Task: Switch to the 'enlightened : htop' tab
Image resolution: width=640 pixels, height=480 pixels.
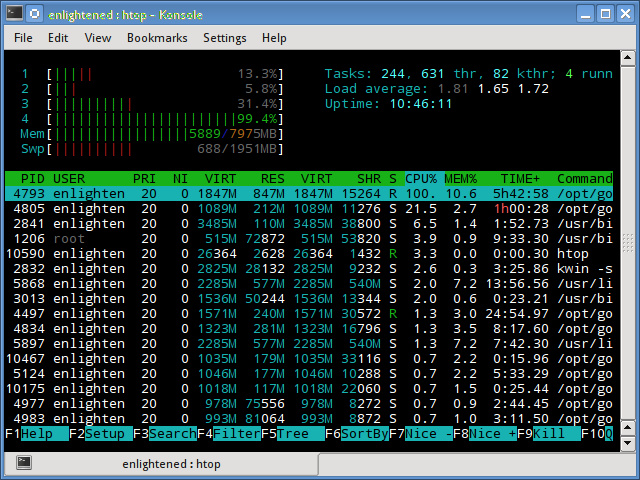Action: tap(170, 464)
